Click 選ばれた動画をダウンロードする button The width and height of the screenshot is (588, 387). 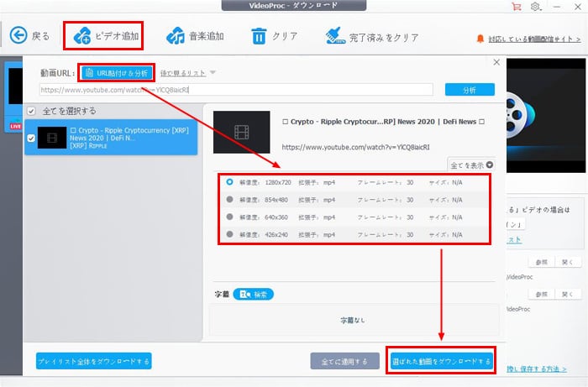point(441,362)
